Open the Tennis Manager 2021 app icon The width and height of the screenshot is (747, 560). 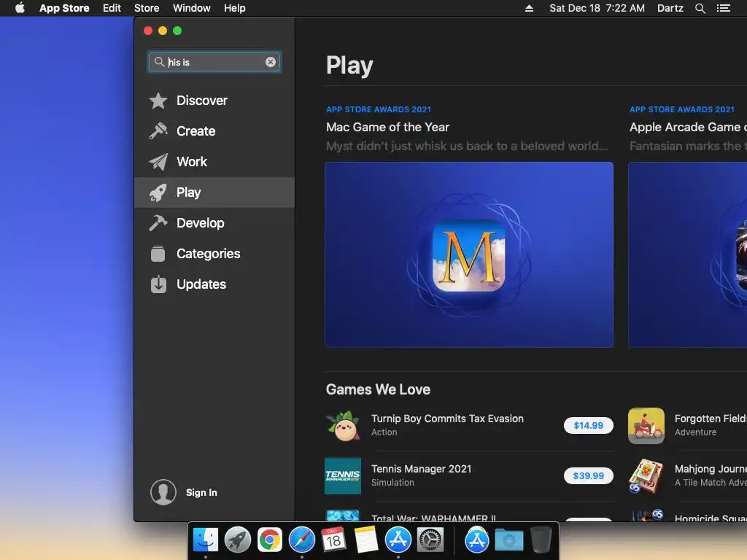343,475
